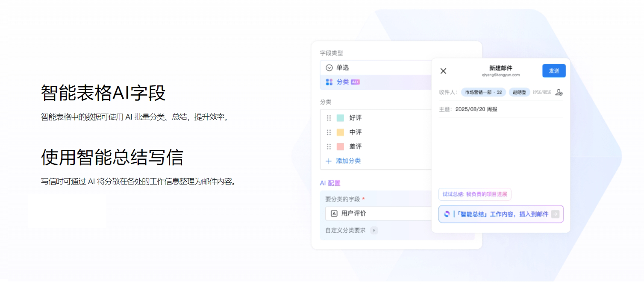The height and width of the screenshot is (287, 644).
Task: Click 试试总结: 我负责的项目进展 suggestion
Action: tap(475, 194)
